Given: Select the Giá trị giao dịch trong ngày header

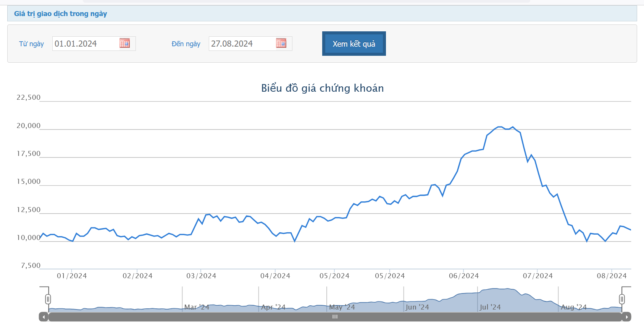Looking at the screenshot, I should 61,14.
